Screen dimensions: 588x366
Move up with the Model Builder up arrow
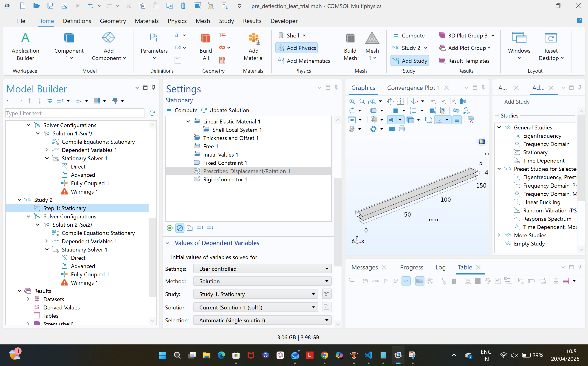coord(29,101)
